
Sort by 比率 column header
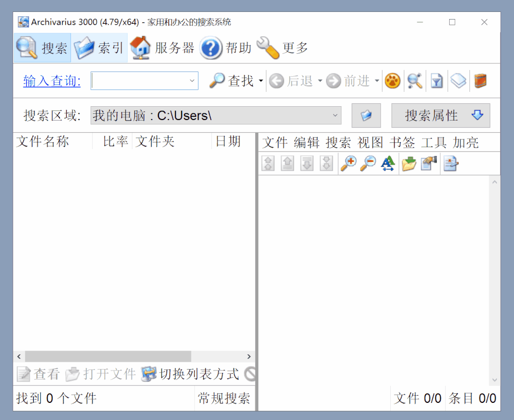[x=112, y=141]
